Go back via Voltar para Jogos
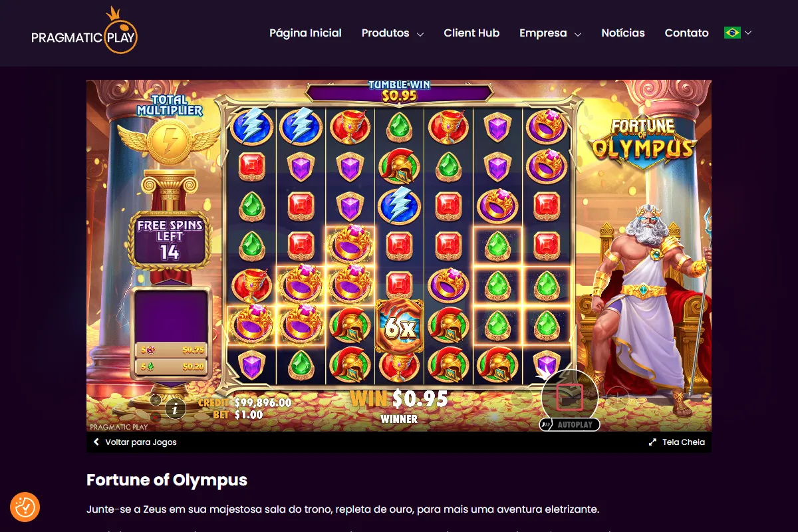 pyautogui.click(x=135, y=442)
